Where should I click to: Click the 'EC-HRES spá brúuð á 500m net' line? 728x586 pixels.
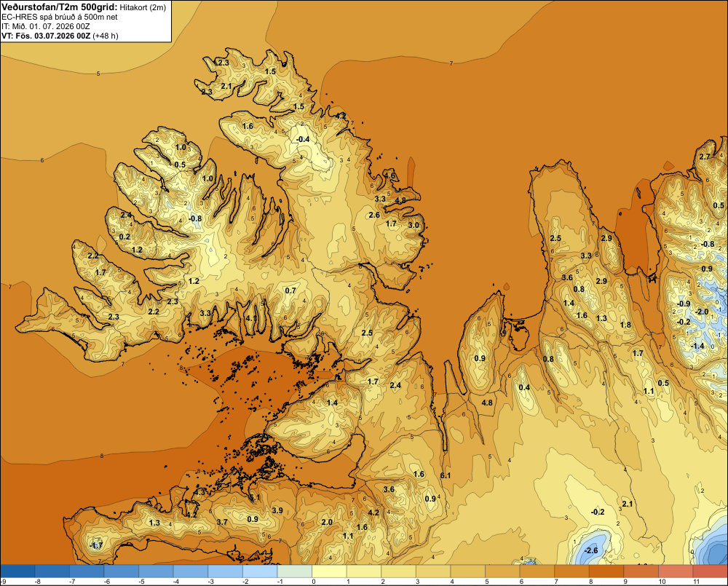click(x=60, y=17)
